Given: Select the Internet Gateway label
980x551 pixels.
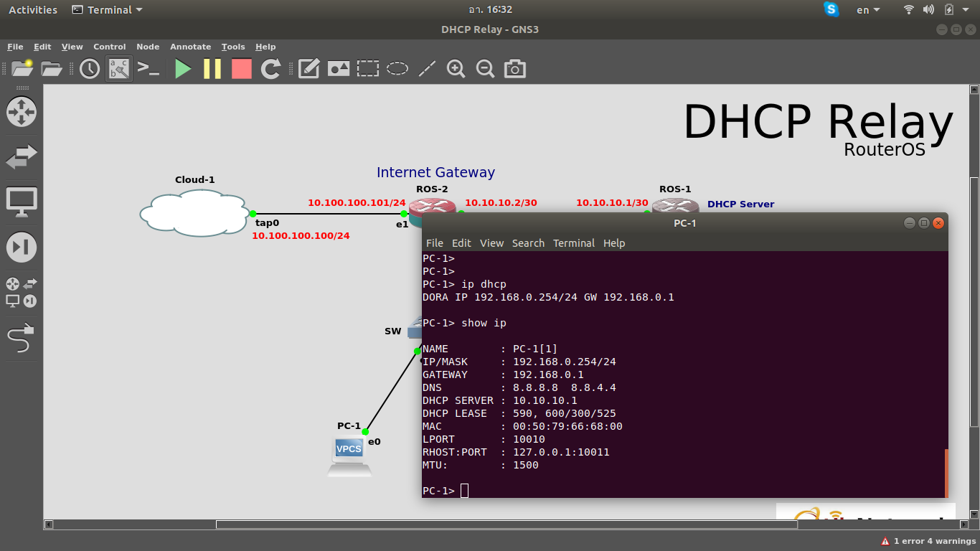Looking at the screenshot, I should pos(435,172).
